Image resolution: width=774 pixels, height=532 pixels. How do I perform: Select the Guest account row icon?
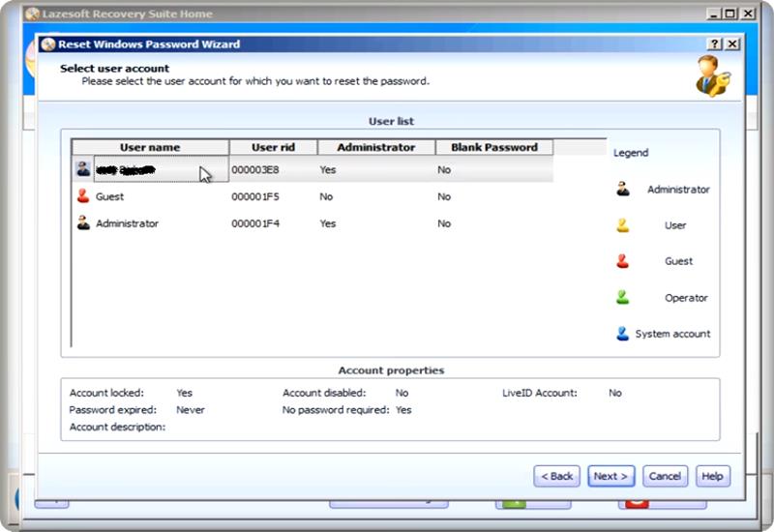[83, 196]
